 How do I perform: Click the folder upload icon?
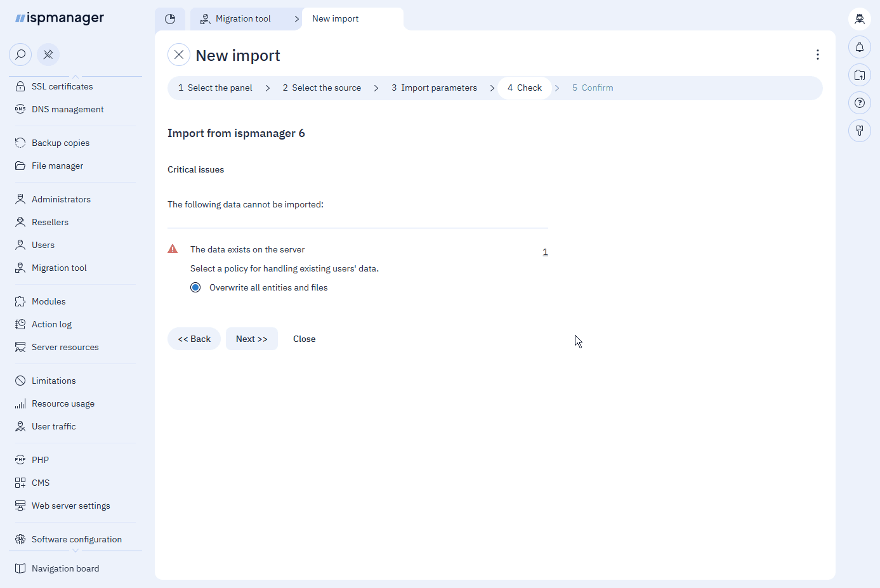(860, 75)
